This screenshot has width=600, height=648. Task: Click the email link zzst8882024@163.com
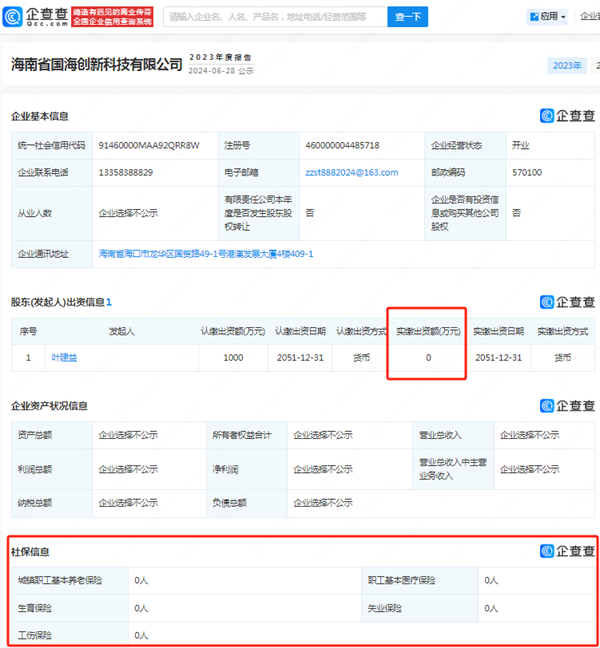click(351, 172)
